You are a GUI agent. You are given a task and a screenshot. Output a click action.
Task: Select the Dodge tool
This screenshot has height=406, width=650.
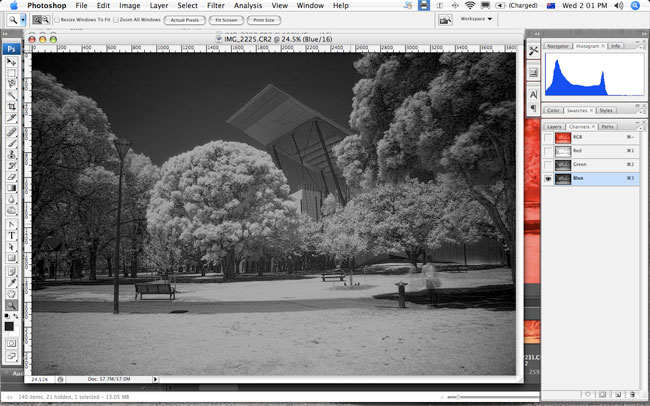[x=12, y=210]
